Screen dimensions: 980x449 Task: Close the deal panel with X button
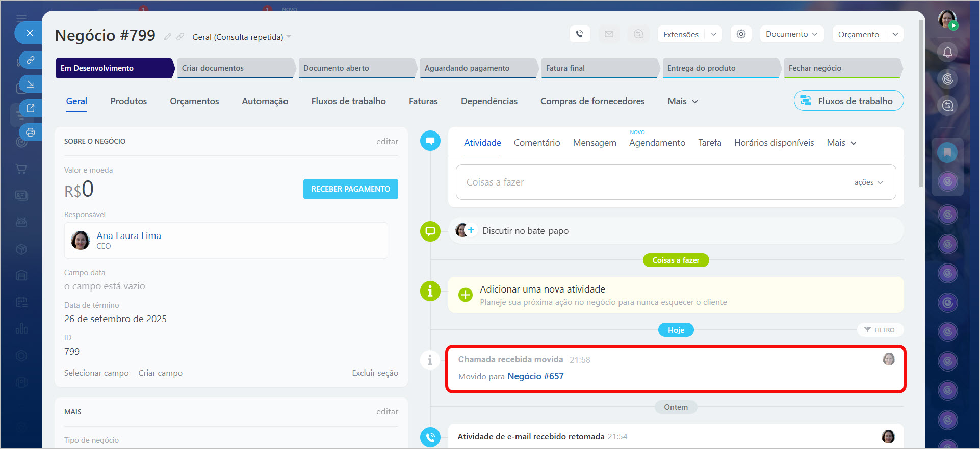click(x=30, y=33)
